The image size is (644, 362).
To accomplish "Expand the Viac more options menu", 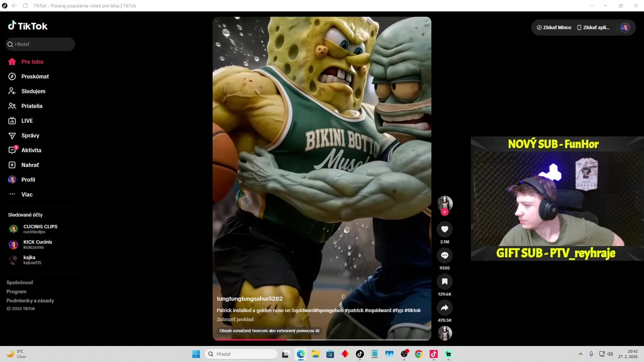I will (21, 194).
